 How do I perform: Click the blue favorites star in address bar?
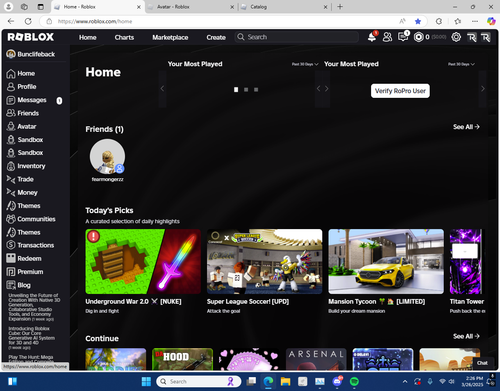[x=418, y=21]
